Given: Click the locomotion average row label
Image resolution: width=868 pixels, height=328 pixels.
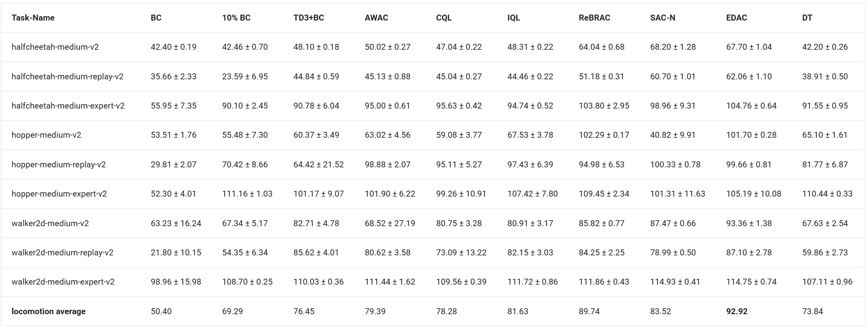Looking at the screenshot, I should (x=49, y=311).
